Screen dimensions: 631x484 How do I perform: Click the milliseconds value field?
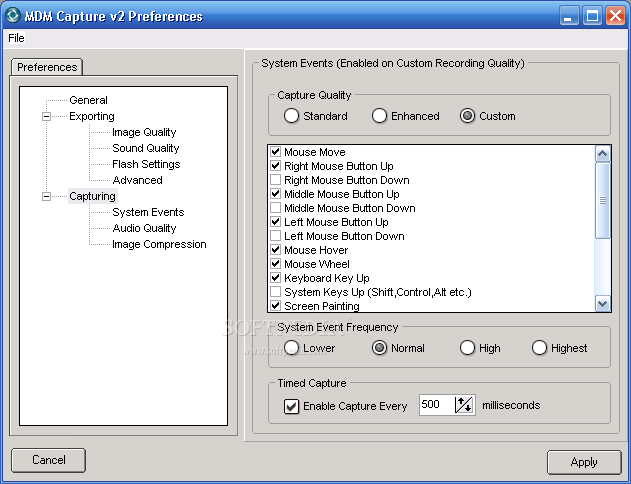click(x=437, y=405)
